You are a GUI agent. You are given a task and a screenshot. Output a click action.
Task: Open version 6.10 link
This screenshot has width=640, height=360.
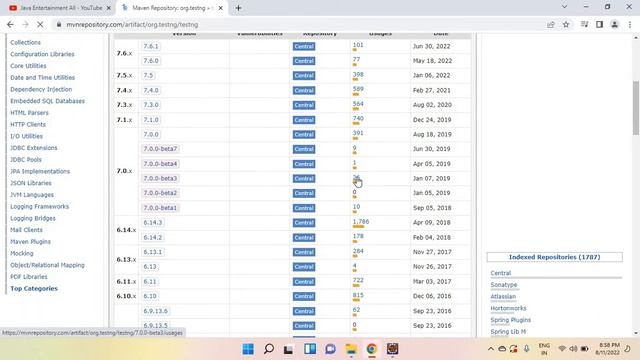coord(150,296)
